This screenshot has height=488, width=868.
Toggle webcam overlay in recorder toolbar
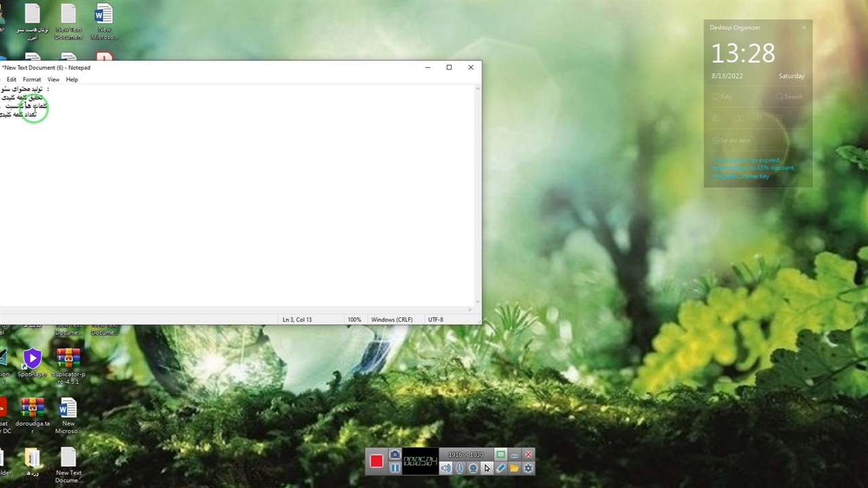click(473, 468)
